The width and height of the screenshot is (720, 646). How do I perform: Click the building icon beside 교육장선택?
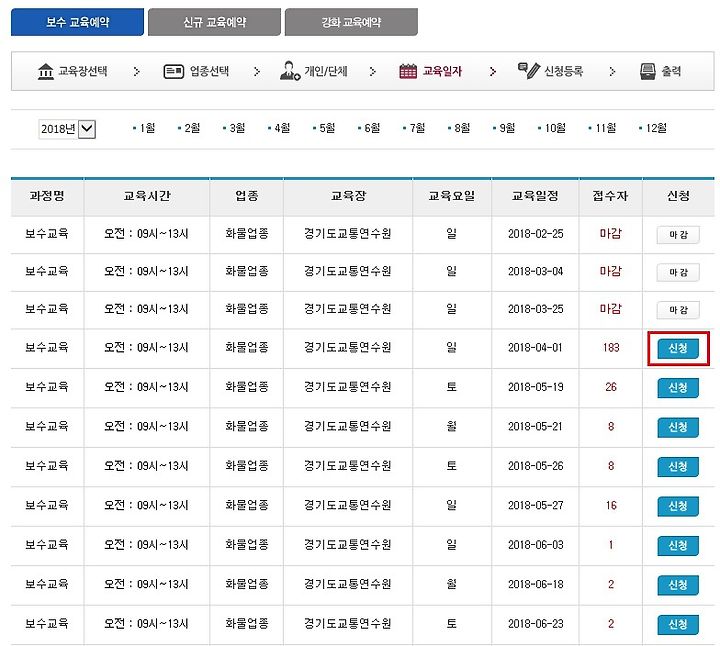[x=45, y=71]
